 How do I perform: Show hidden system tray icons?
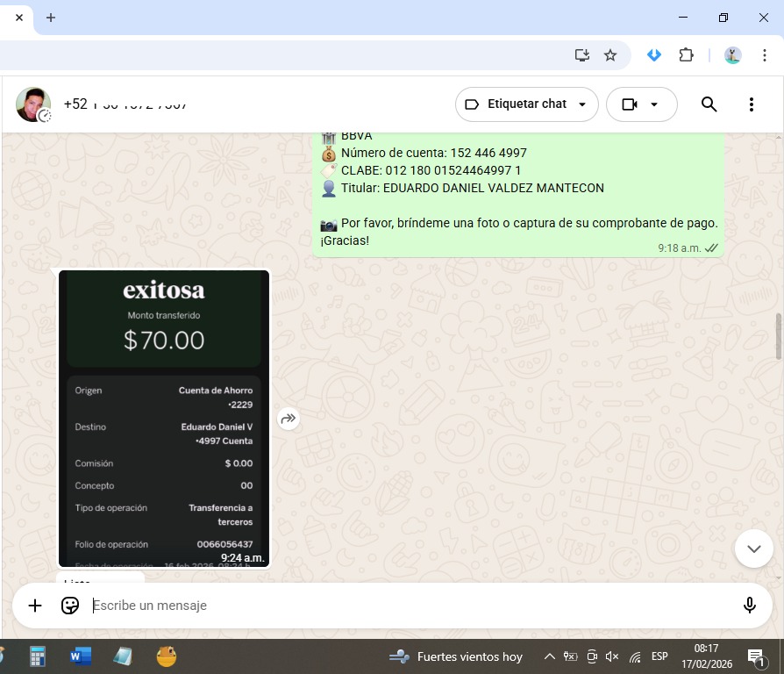[x=550, y=656]
